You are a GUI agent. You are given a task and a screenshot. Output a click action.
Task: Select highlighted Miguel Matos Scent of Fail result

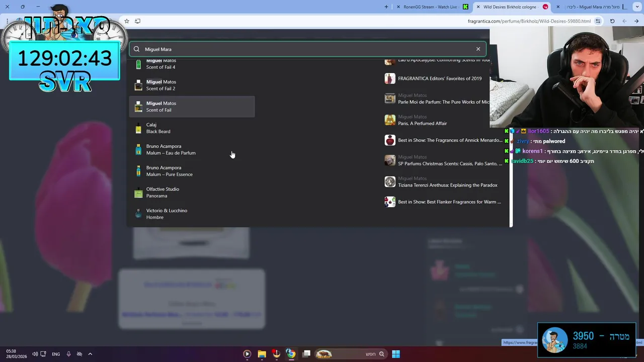pos(192,107)
